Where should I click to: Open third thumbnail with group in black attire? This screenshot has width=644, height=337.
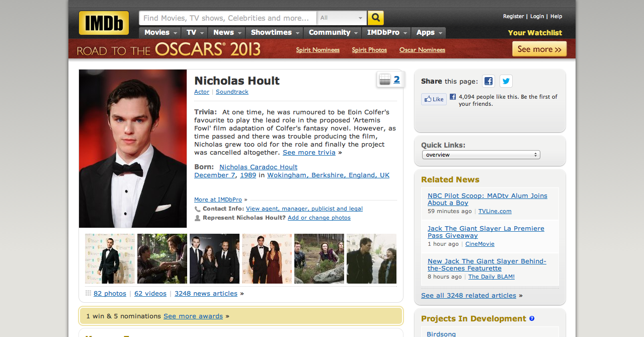point(214,258)
